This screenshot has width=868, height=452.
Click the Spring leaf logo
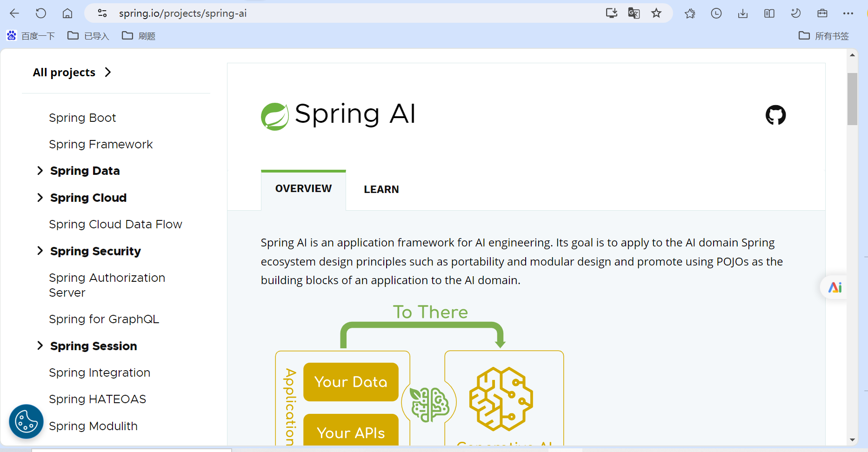[275, 116]
